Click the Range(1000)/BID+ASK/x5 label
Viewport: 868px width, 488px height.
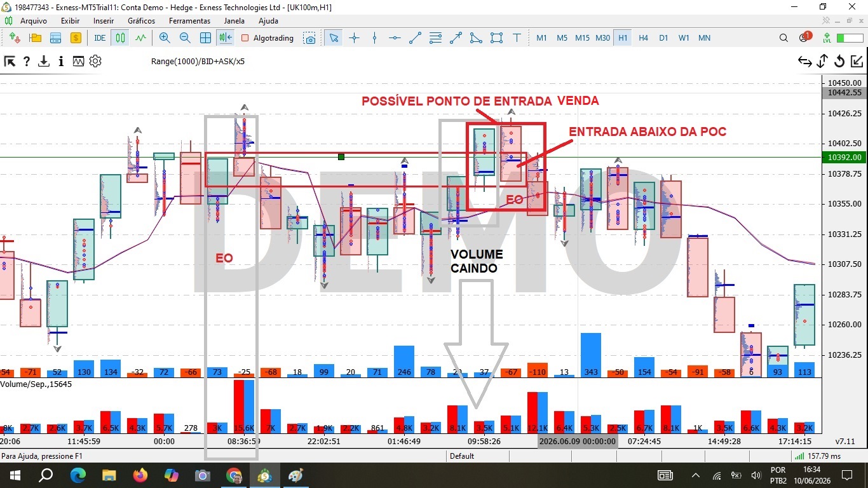(x=198, y=62)
